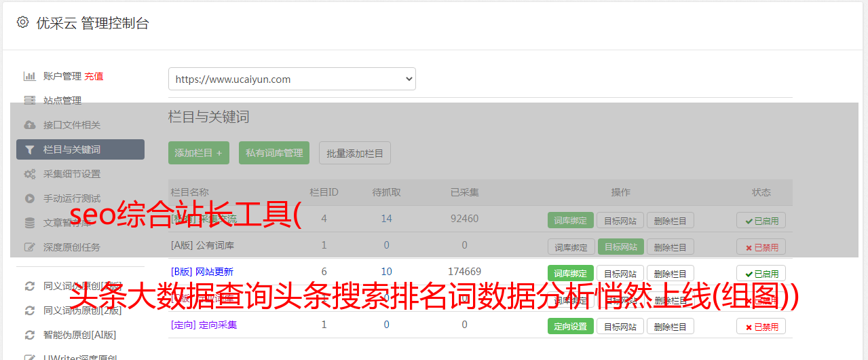This screenshot has height=360, width=868.
Task: Toggle 已禁用 status for 定向采集 row
Action: [761, 326]
